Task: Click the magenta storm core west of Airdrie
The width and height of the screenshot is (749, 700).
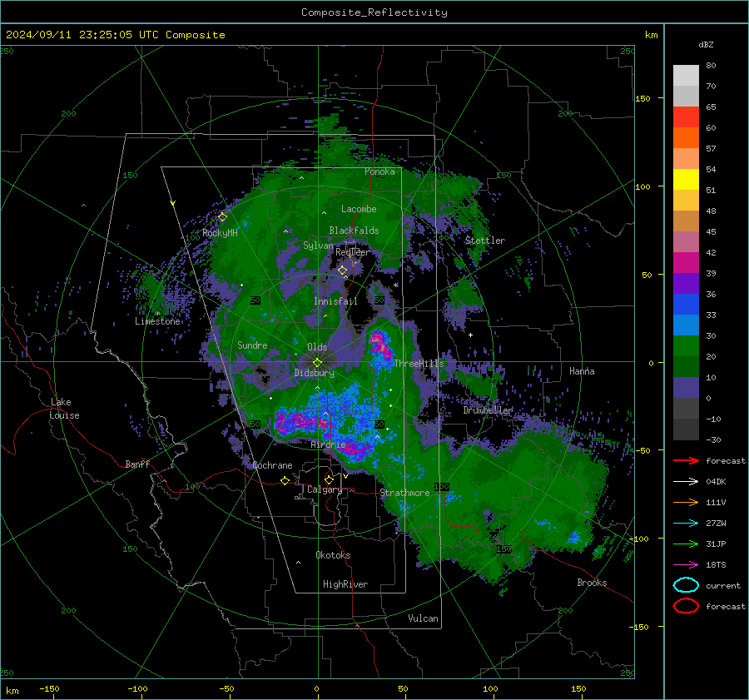Action: coord(301,422)
